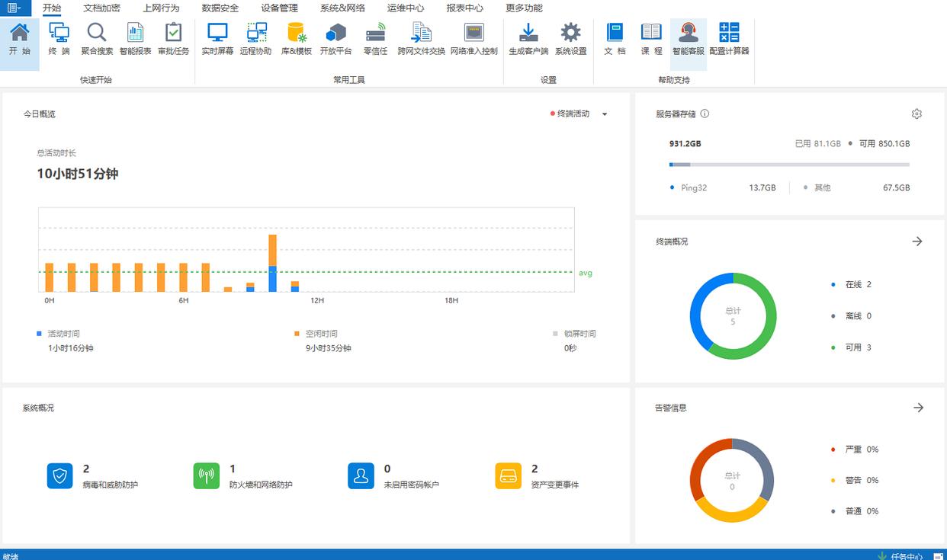Expand 告警信息 panel with the arrow

918,408
